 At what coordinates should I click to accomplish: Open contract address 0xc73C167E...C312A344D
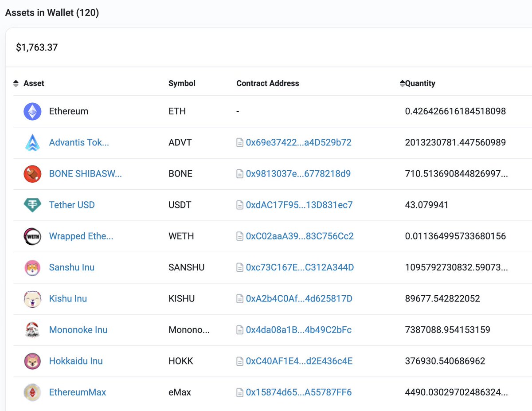click(x=300, y=267)
